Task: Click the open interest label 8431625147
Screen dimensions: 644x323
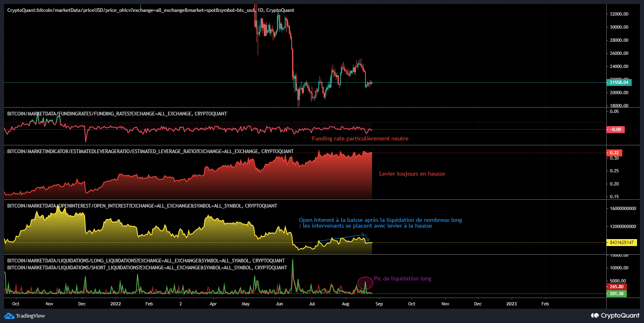Action: (622, 242)
